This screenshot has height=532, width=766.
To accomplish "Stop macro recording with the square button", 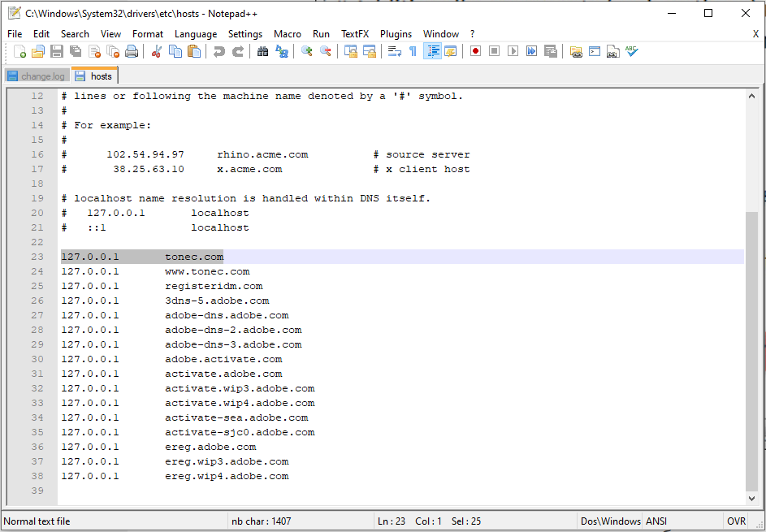I will point(494,51).
